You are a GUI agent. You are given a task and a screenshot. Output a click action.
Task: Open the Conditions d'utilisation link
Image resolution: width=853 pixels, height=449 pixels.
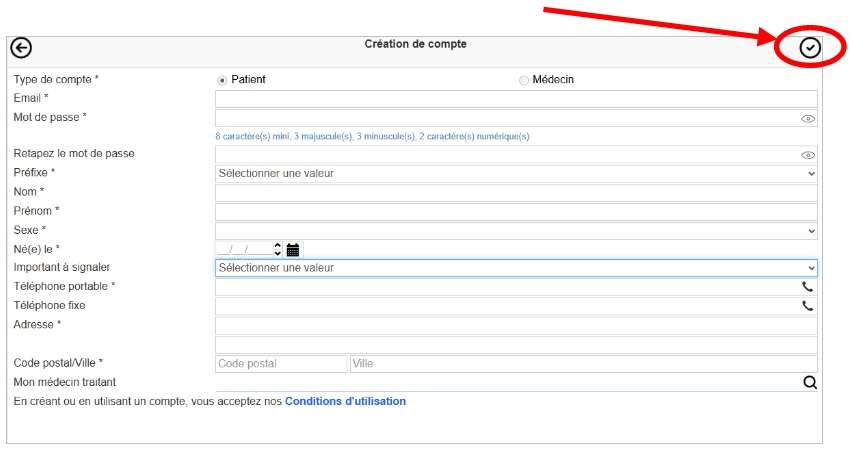point(345,401)
